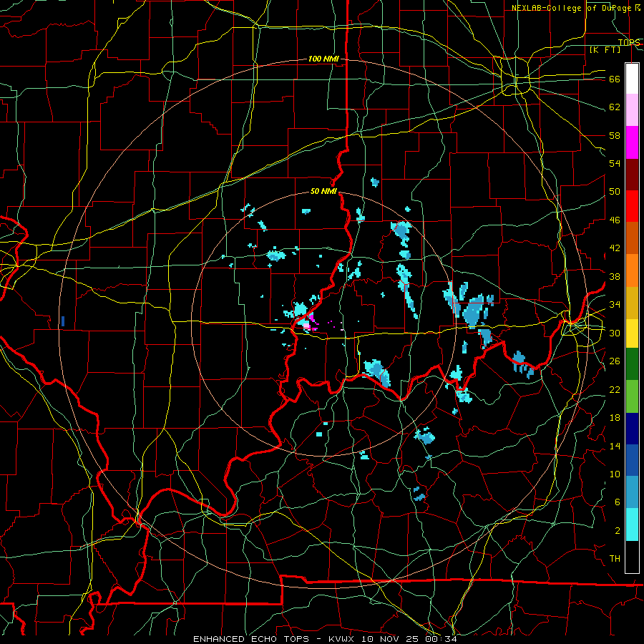Click the black TH legend swatch
This screenshot has width=644, height=644.
coord(632,557)
